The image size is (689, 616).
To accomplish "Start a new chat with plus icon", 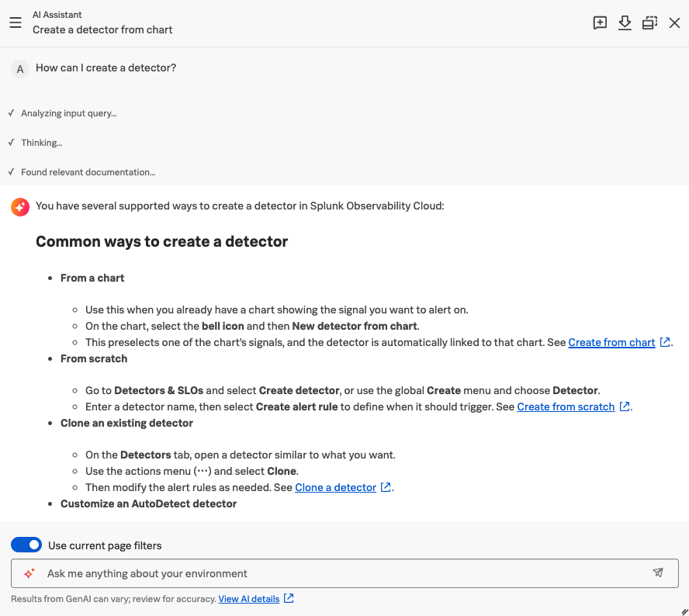I will [x=600, y=22].
